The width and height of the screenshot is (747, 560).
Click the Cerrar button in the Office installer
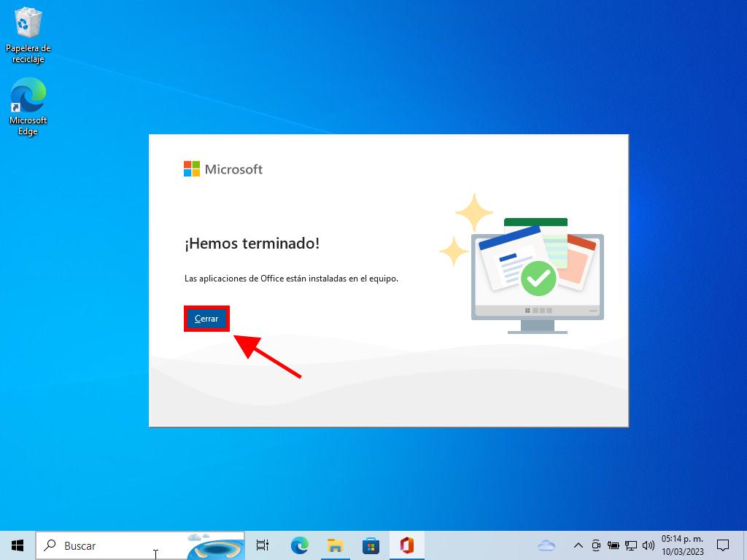206,319
